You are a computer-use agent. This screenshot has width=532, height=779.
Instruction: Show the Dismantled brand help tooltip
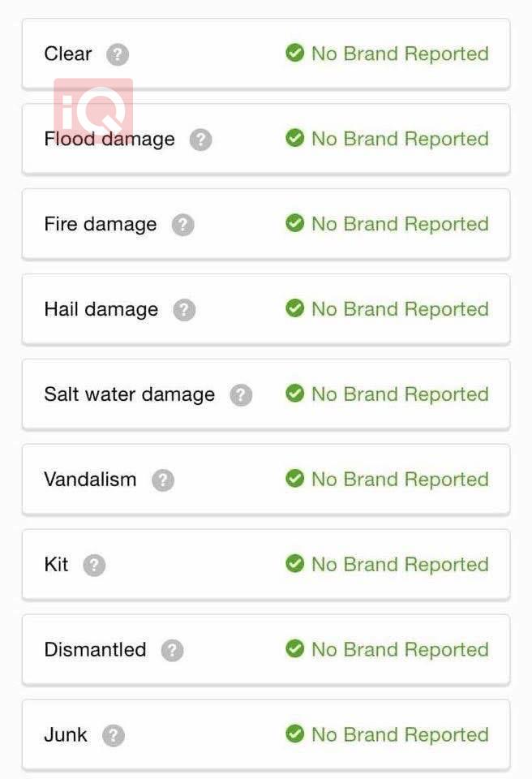[172, 651]
